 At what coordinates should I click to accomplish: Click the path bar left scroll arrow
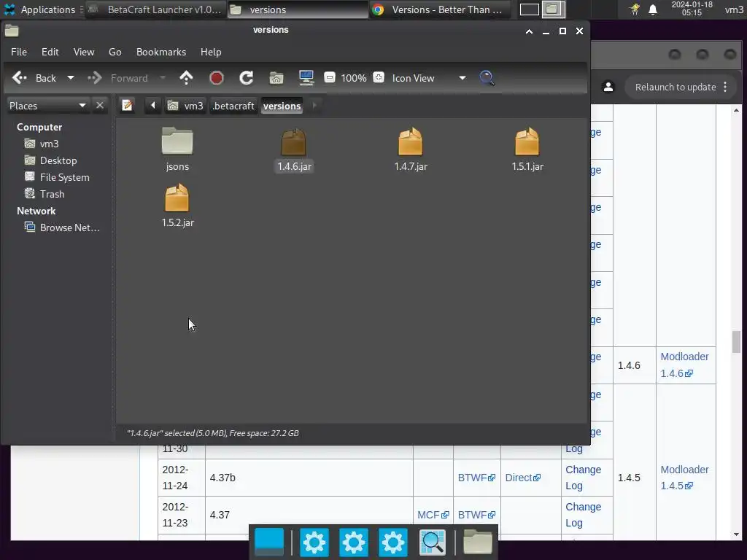point(153,105)
